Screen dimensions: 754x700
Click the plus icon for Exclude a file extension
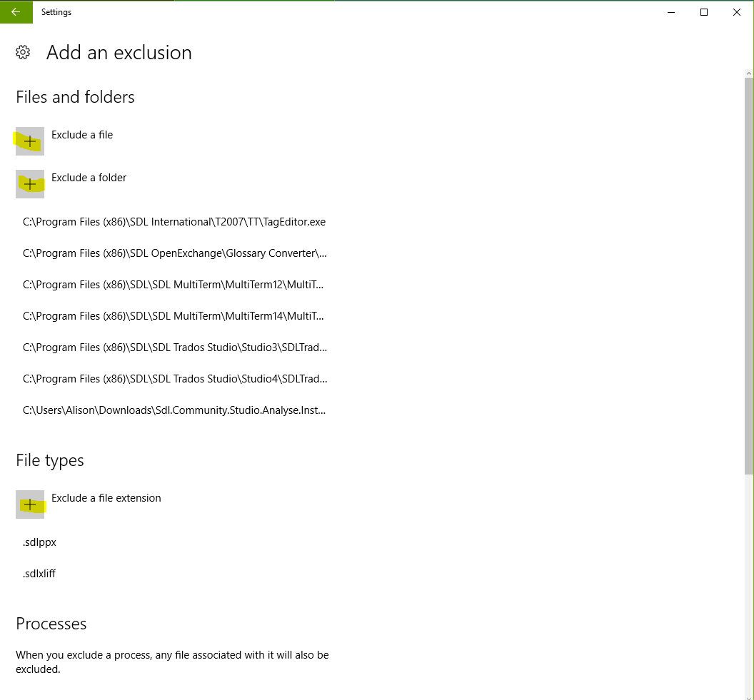pos(30,504)
